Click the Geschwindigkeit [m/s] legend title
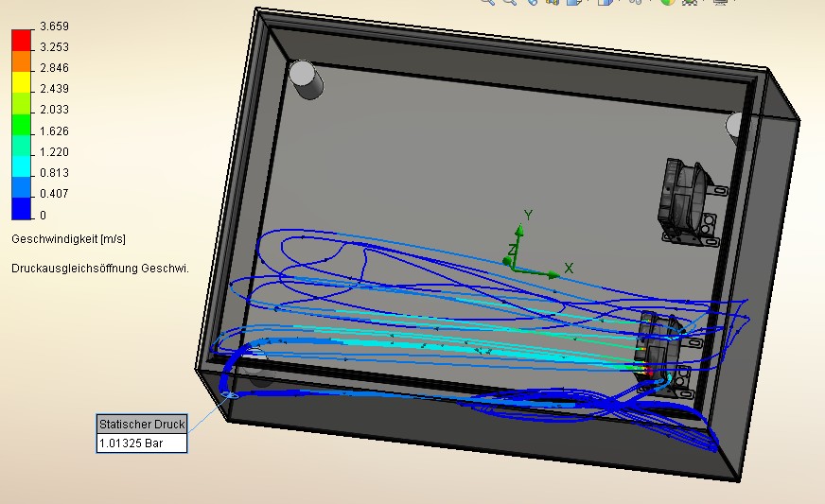The image size is (825, 504). (68, 239)
